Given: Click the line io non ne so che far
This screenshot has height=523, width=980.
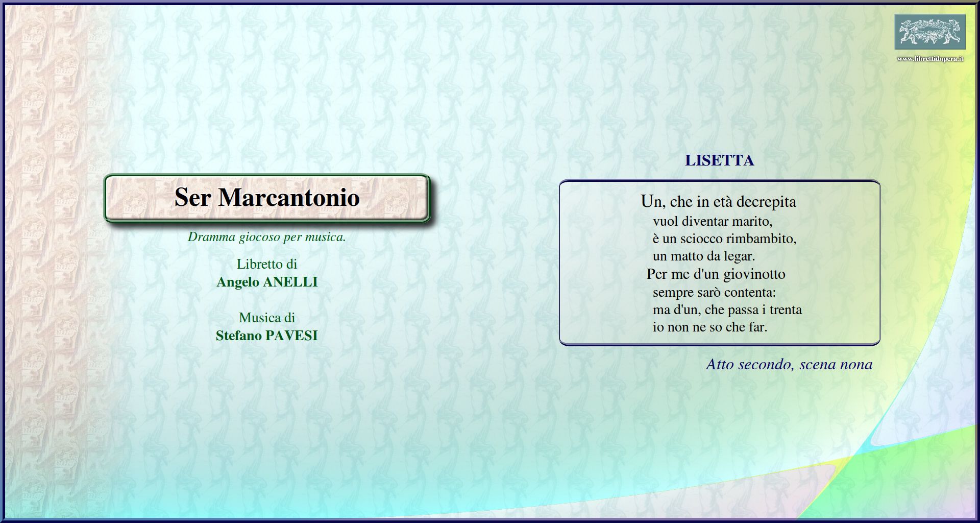Looking at the screenshot, I should [710, 327].
